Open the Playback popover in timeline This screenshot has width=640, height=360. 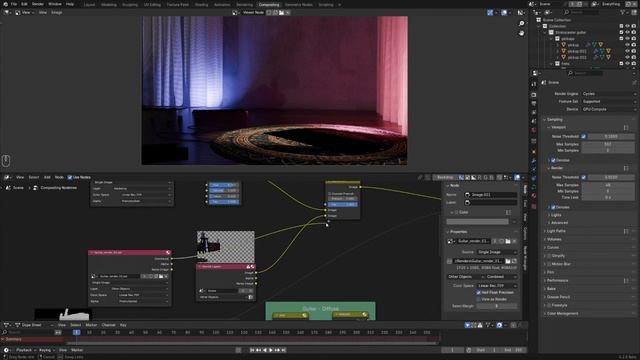(x=25, y=350)
